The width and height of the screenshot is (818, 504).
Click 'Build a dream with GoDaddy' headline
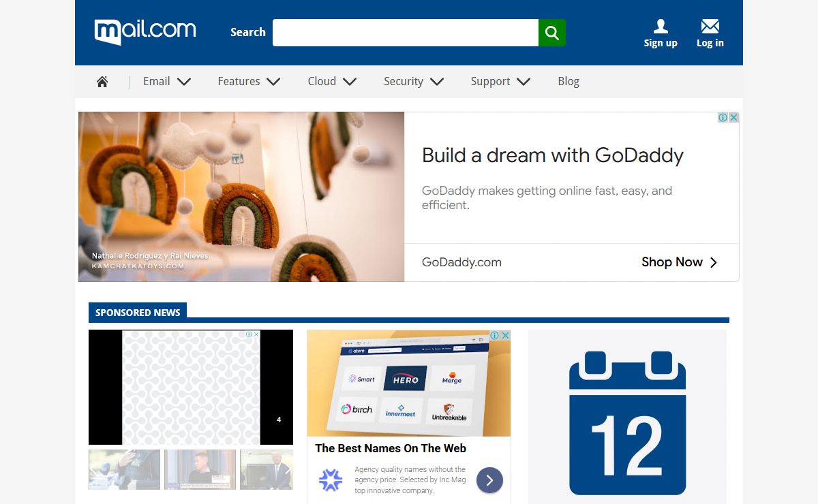pyautogui.click(x=553, y=155)
